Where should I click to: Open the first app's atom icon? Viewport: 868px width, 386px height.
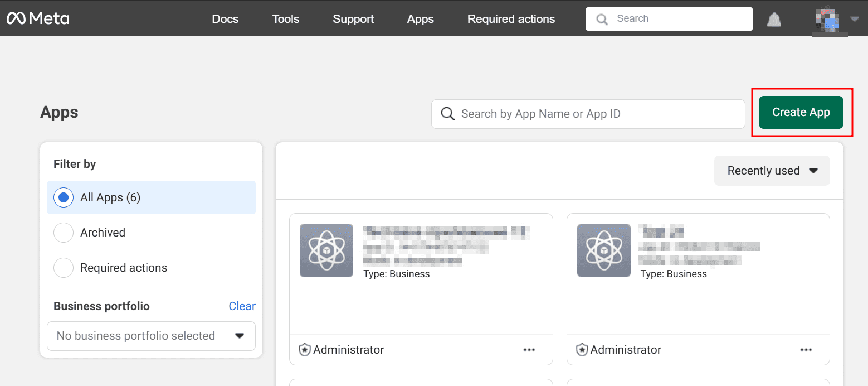tap(326, 250)
